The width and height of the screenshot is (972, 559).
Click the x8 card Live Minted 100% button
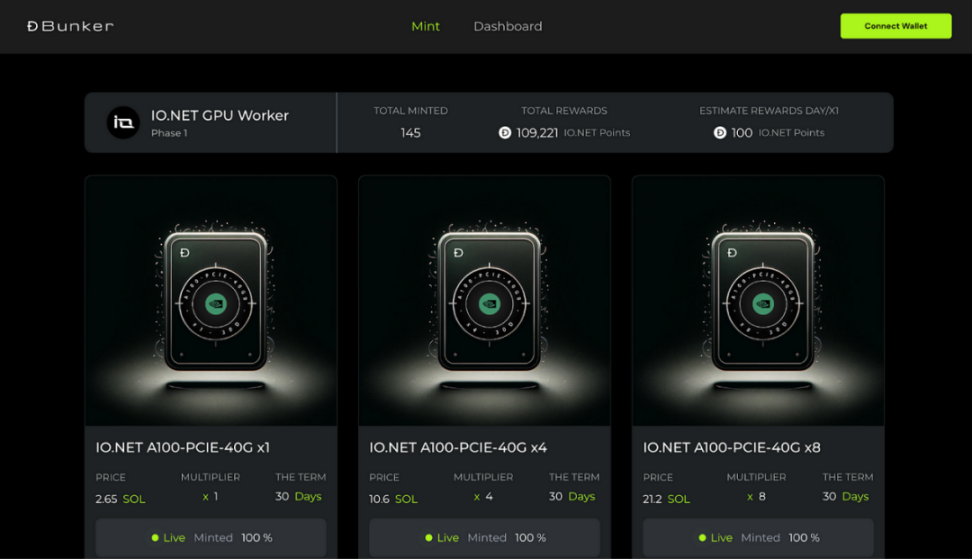coord(758,538)
